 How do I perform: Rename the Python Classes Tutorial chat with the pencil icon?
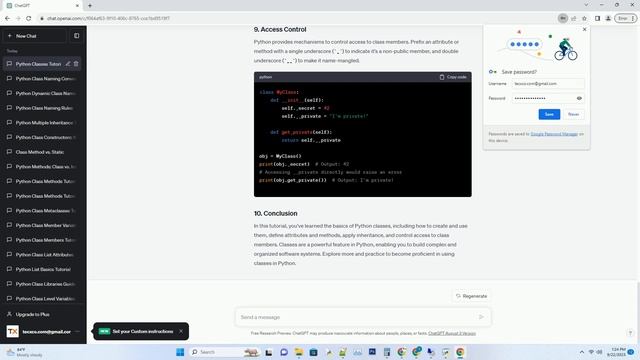click(x=68, y=64)
